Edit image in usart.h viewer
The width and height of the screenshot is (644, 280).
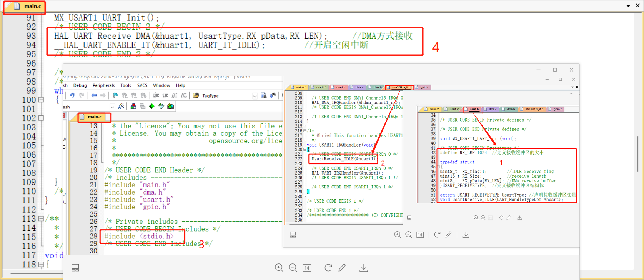509,218
